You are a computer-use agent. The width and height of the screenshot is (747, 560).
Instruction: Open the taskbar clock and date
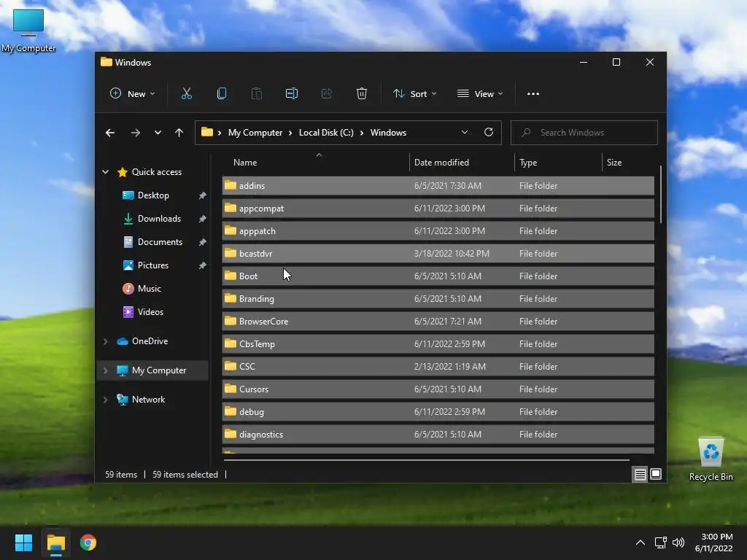[x=713, y=542]
